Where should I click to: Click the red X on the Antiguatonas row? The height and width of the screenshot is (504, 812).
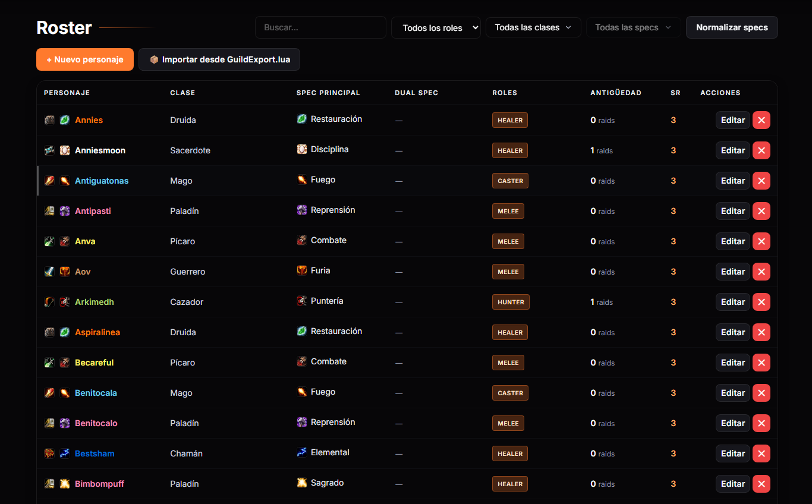click(x=761, y=181)
